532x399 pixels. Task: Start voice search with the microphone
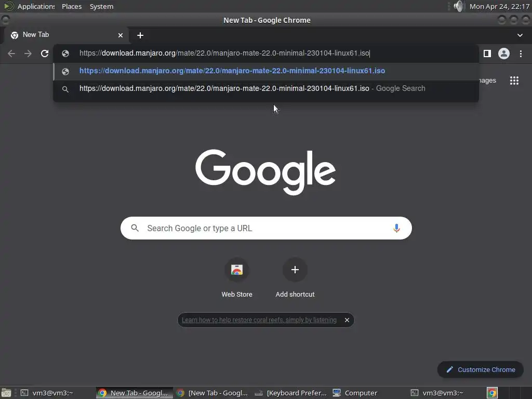[x=396, y=228]
